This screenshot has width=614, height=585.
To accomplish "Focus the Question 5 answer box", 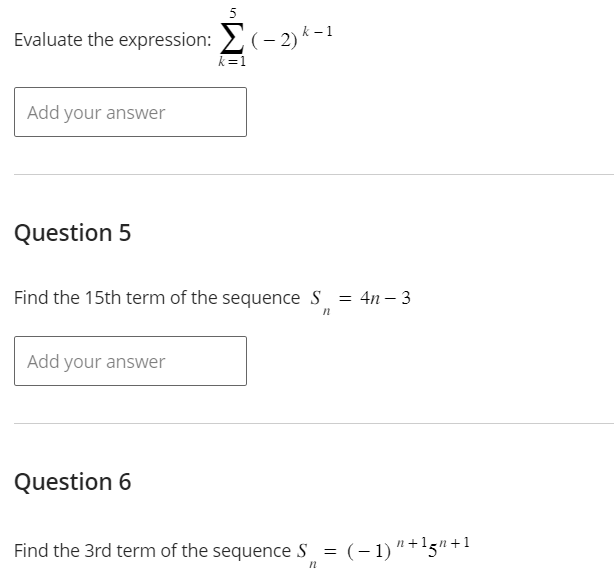I will point(130,361).
